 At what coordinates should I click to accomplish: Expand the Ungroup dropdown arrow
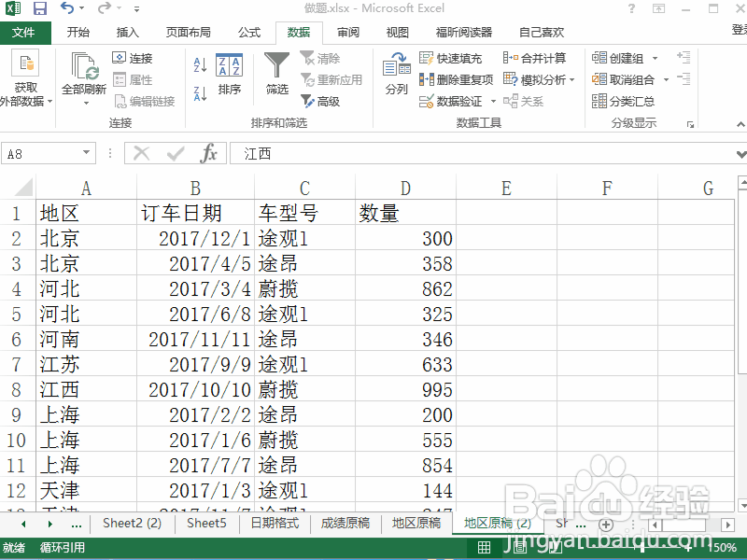pyautogui.click(x=666, y=80)
